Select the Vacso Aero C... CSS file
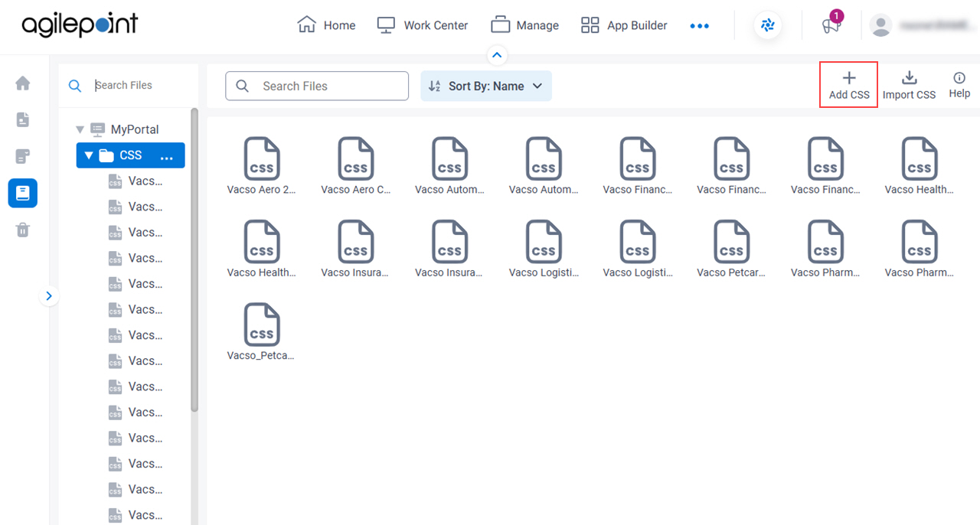Image resolution: width=980 pixels, height=525 pixels. [x=356, y=165]
